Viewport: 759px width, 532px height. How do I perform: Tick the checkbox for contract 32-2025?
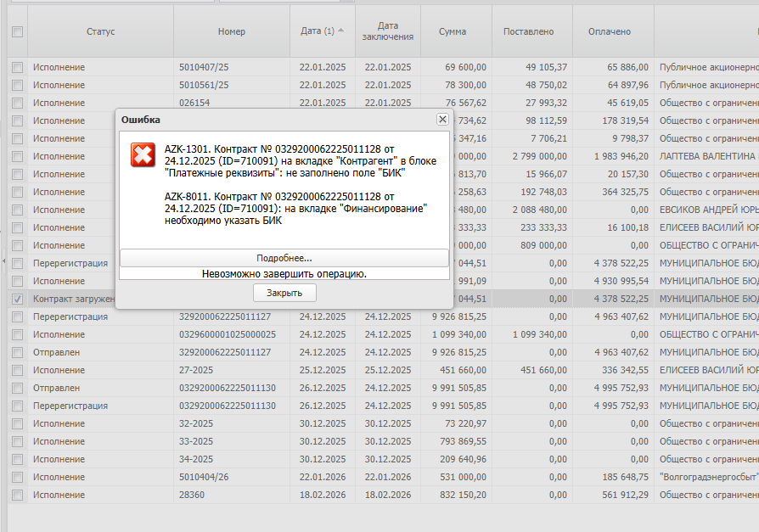[x=18, y=423]
